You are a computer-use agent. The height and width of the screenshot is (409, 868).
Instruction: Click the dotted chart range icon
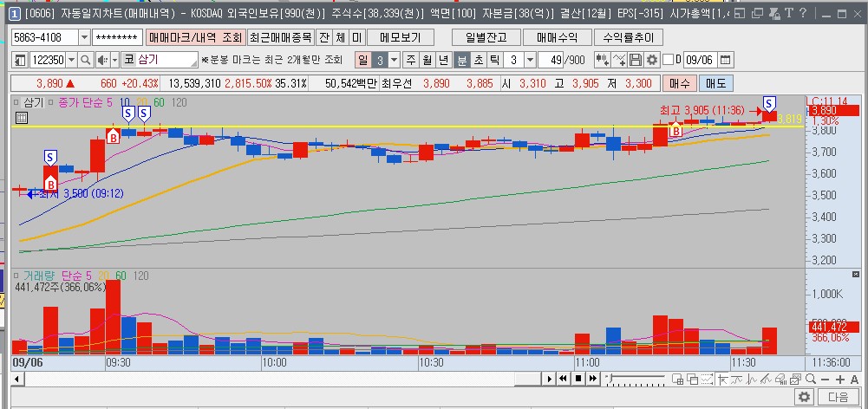(x=707, y=380)
